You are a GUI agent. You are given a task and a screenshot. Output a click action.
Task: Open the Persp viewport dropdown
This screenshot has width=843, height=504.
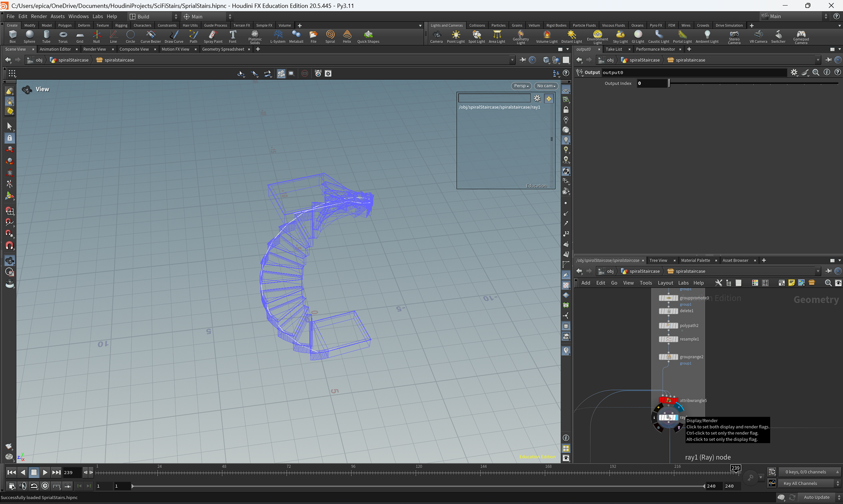coord(521,86)
